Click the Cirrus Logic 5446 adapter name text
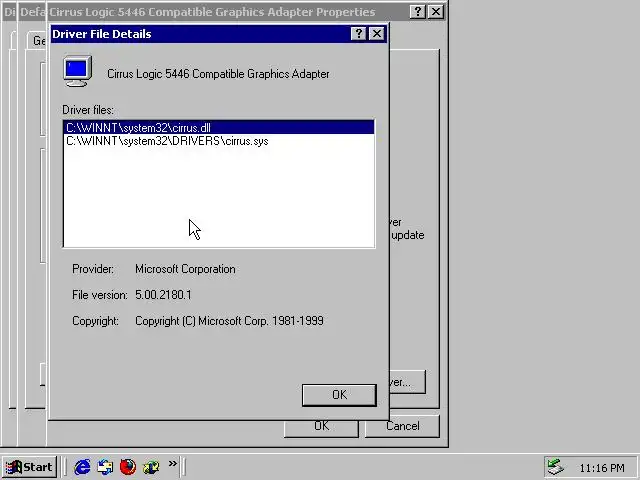This screenshot has width=640, height=480. pyautogui.click(x=218, y=74)
